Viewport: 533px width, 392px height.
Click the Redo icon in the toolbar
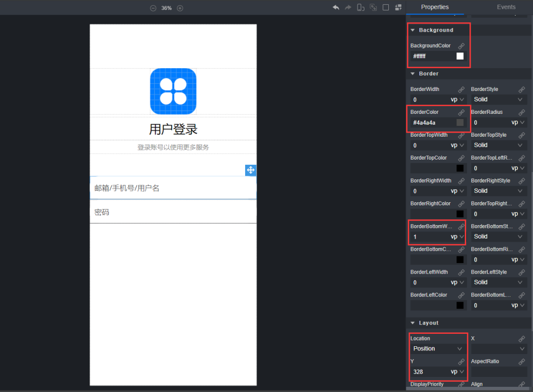[x=348, y=7]
